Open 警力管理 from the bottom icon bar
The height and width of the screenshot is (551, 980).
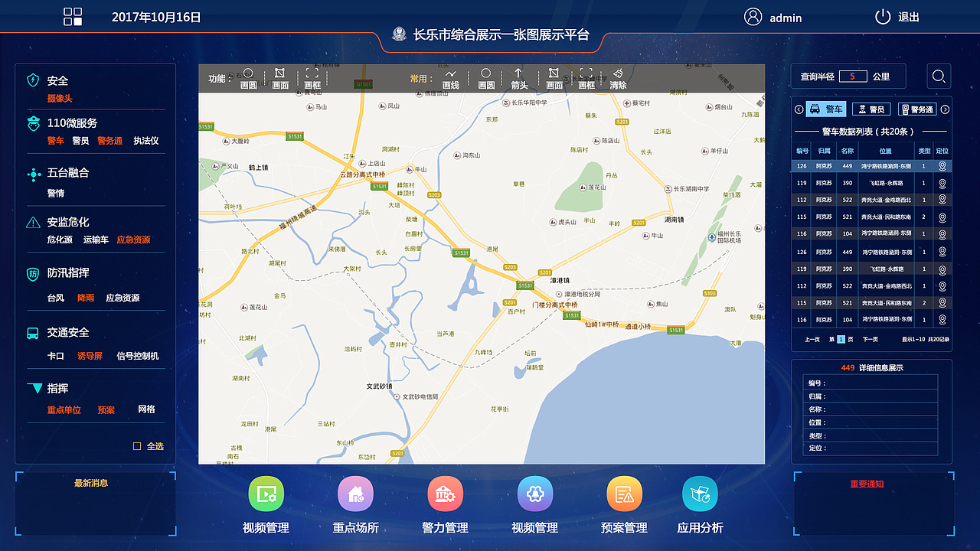[x=445, y=494]
